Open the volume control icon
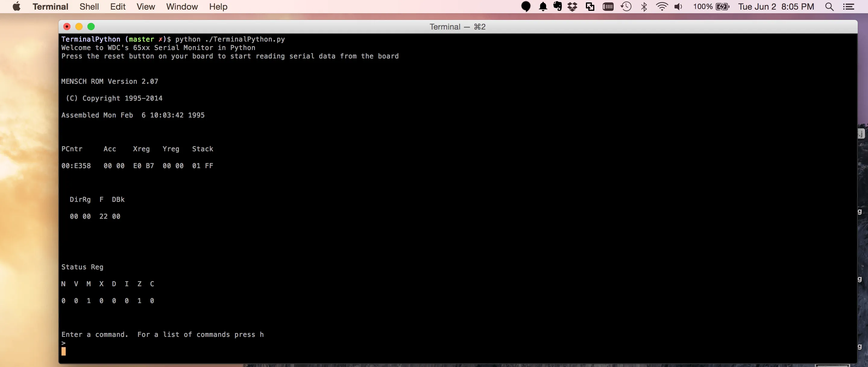Screen dimensions: 868x367 [x=678, y=7]
